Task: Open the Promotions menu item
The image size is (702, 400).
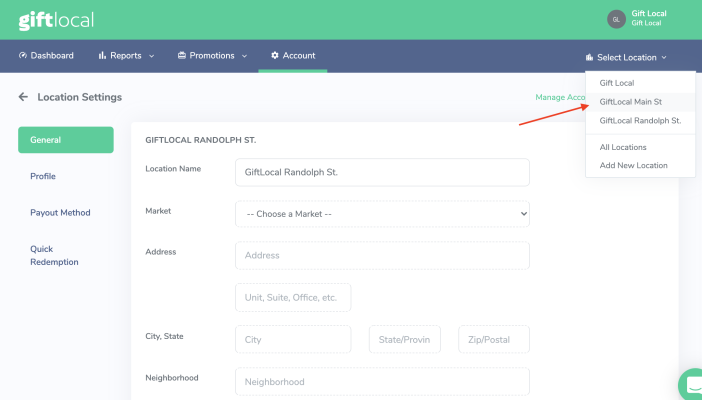Action: click(x=212, y=56)
